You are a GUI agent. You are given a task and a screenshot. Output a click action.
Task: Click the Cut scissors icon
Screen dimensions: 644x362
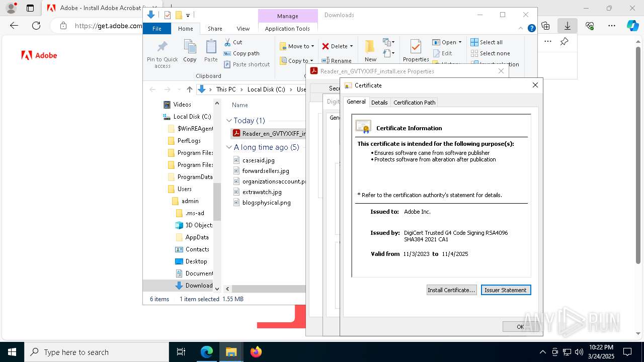click(227, 42)
